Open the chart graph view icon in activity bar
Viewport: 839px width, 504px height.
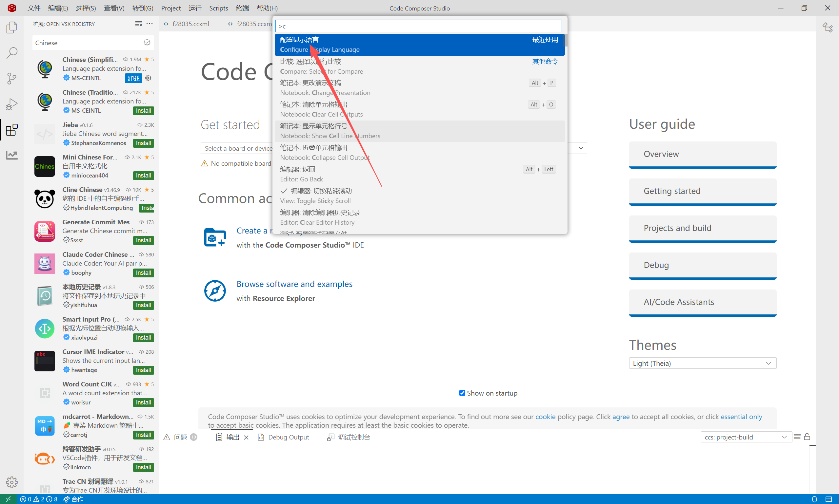tap(11, 155)
